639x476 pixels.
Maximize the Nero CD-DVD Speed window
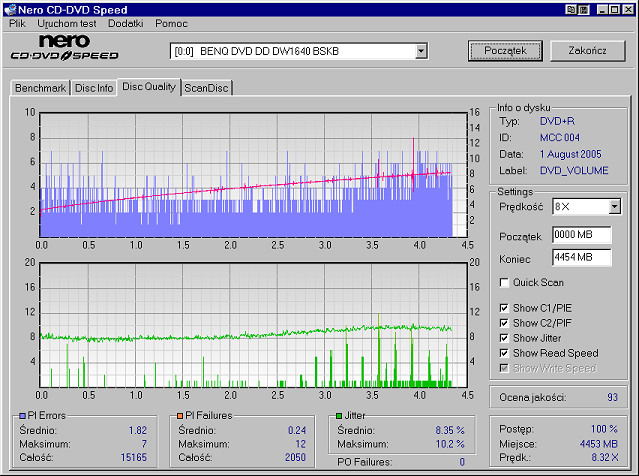[x=615, y=9]
